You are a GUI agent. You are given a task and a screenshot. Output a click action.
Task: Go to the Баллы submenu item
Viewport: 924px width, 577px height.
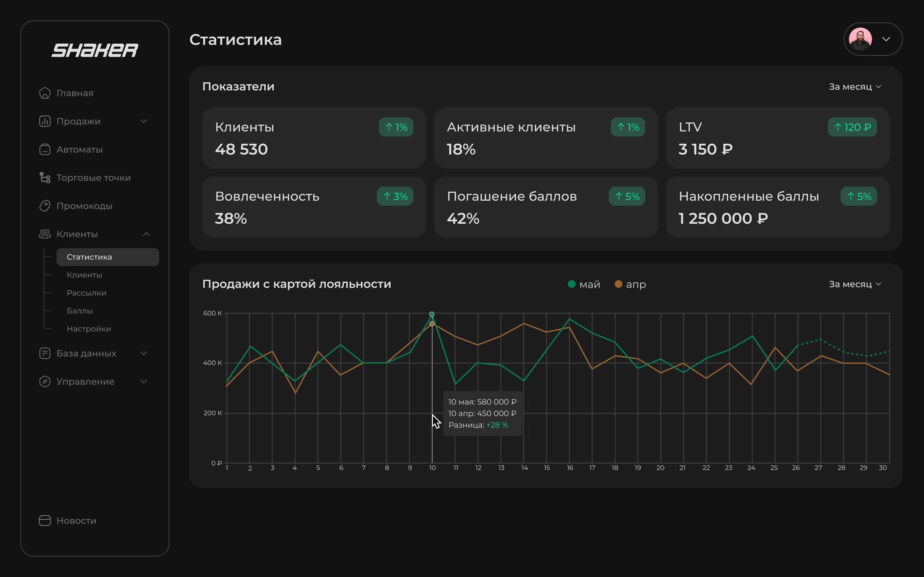click(79, 311)
